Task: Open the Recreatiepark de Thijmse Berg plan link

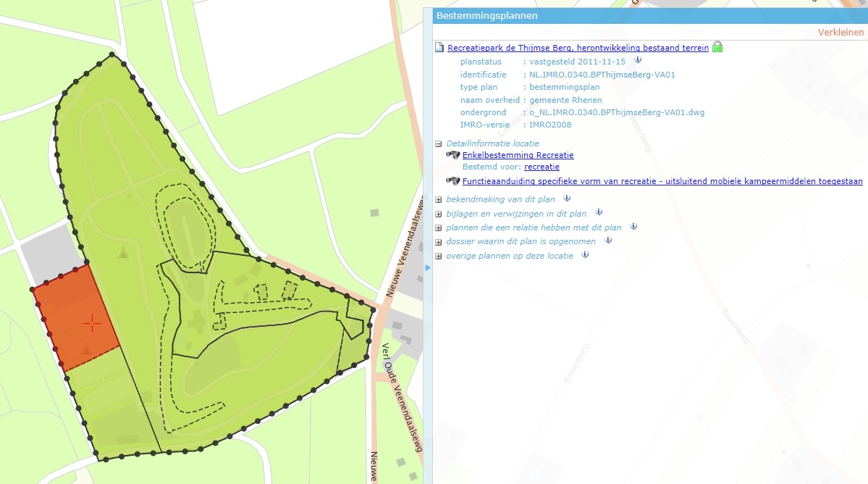Action: (x=577, y=47)
